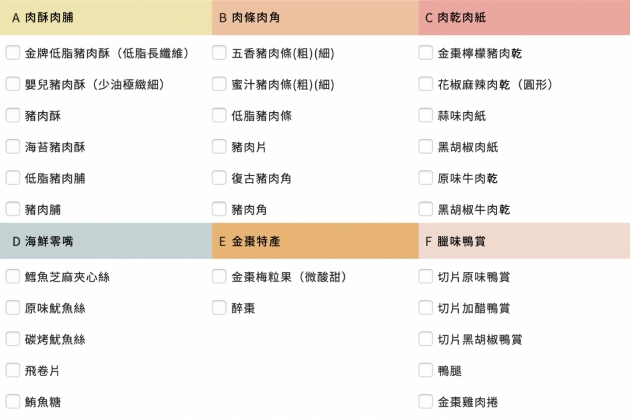Check the 金棗檸檬豬肉乾 checkbox

427,53
